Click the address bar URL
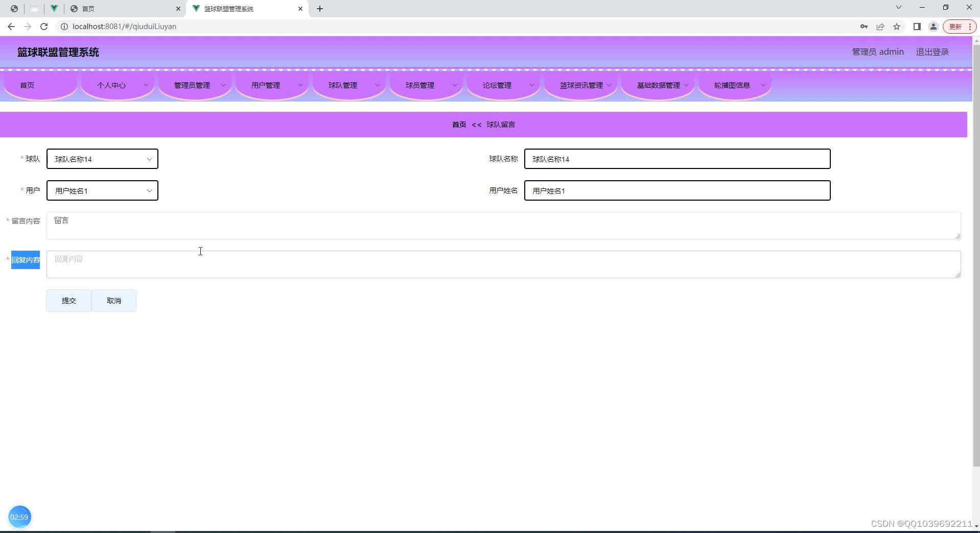This screenshot has width=980, height=533. (124, 27)
